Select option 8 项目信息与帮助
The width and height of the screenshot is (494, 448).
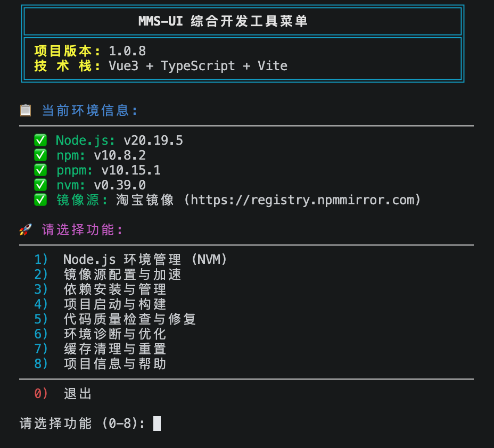click(x=100, y=363)
